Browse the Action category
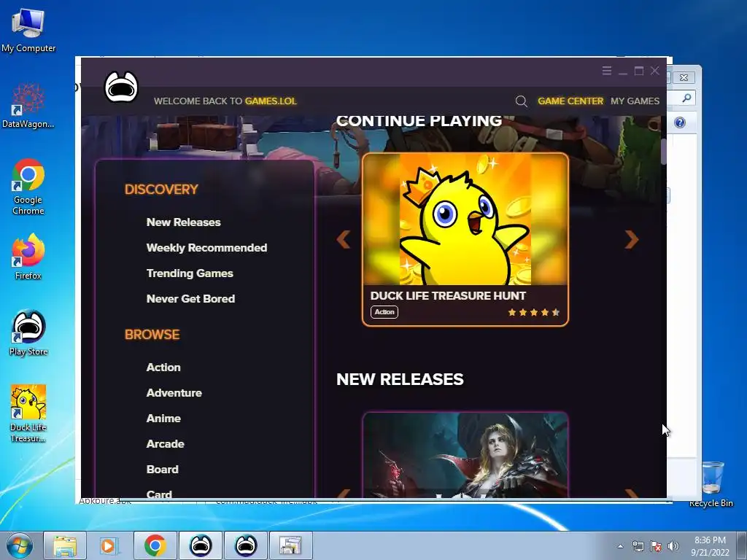This screenshot has height=560, width=747. [x=163, y=367]
